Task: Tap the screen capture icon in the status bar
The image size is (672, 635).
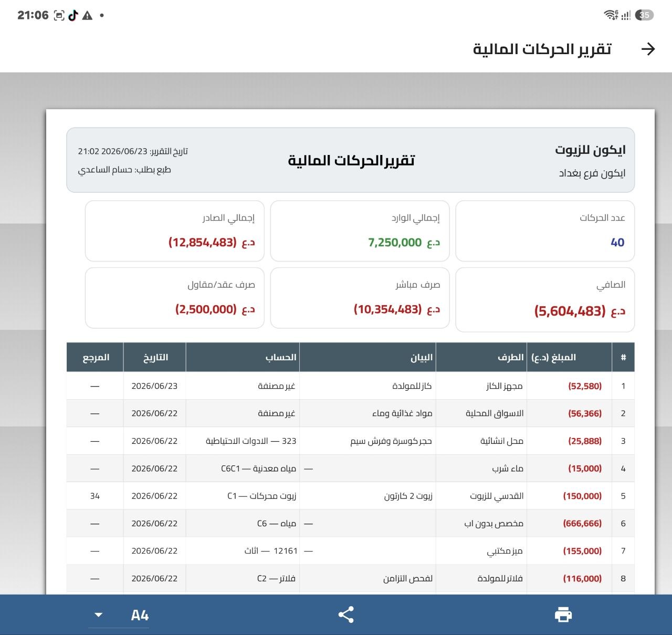Action: pyautogui.click(x=59, y=15)
